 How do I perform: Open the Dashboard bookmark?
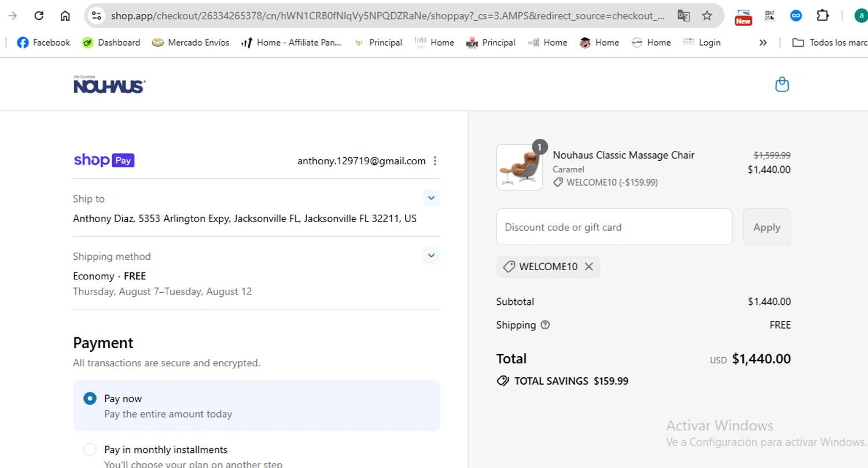coord(111,42)
